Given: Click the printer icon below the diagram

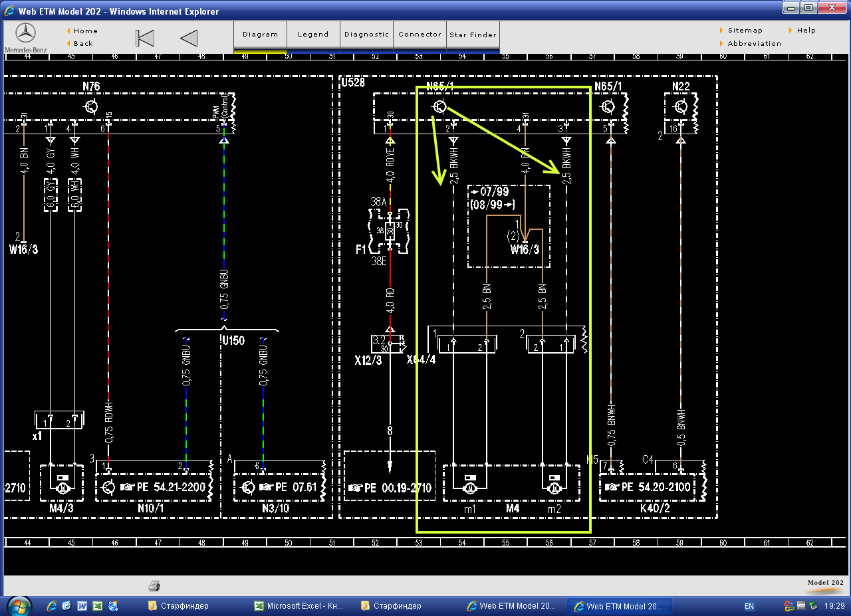Looking at the screenshot, I should click(154, 585).
